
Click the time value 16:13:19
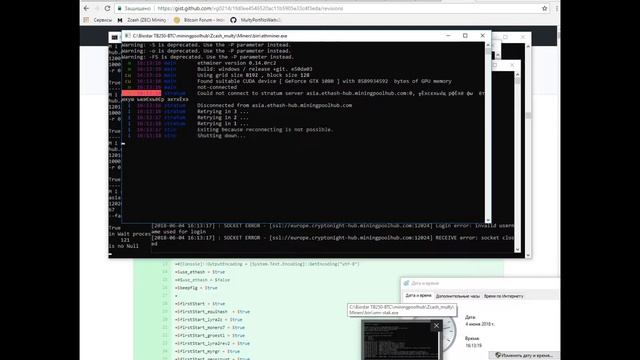point(473,345)
